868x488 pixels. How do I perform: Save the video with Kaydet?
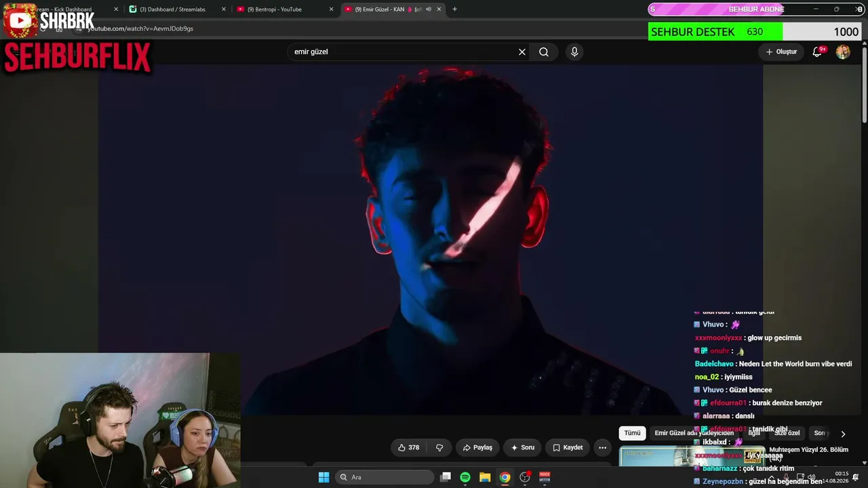click(568, 447)
